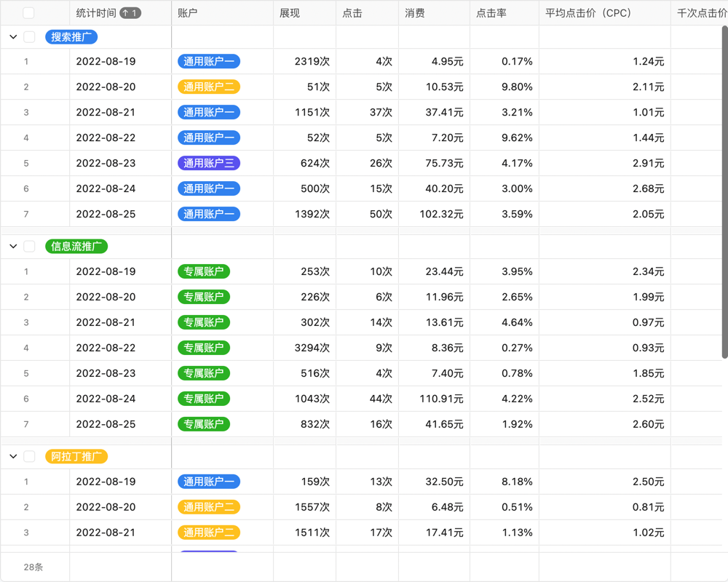The height and width of the screenshot is (582, 728).
Task: Collapse the 搜索推广 group chevron
Action: click(12, 36)
